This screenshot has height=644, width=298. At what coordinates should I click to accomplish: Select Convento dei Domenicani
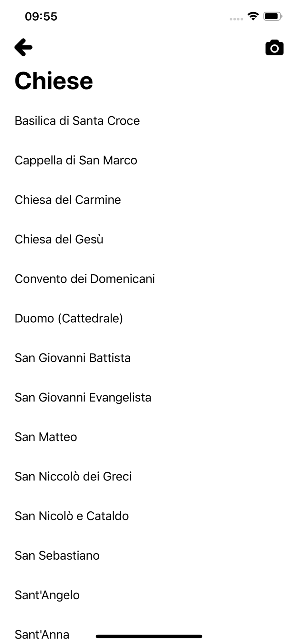[x=85, y=279]
